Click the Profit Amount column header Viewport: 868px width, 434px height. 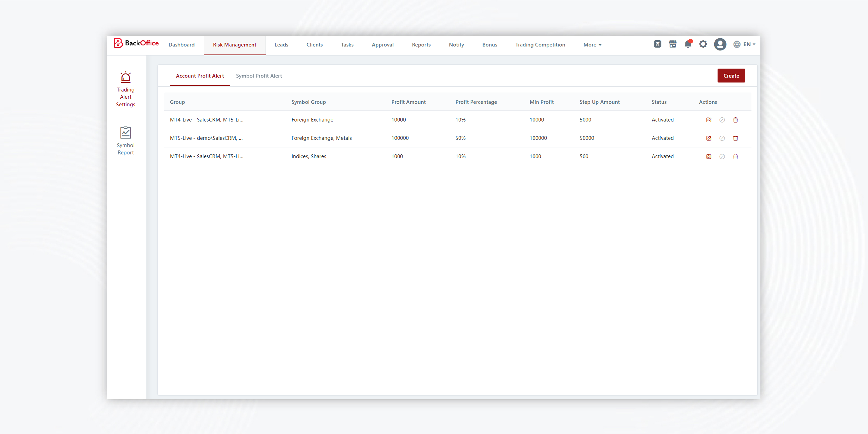click(x=408, y=102)
